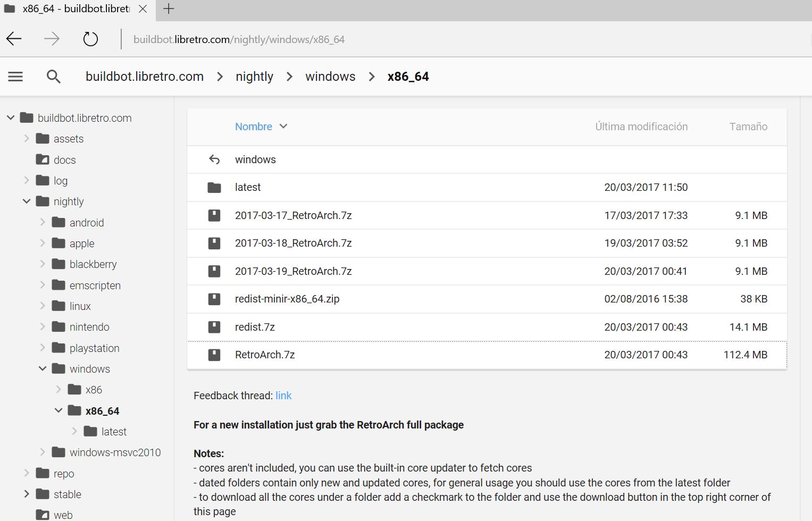Click the browser forward arrow
This screenshot has height=521, width=812.
tap(52, 39)
